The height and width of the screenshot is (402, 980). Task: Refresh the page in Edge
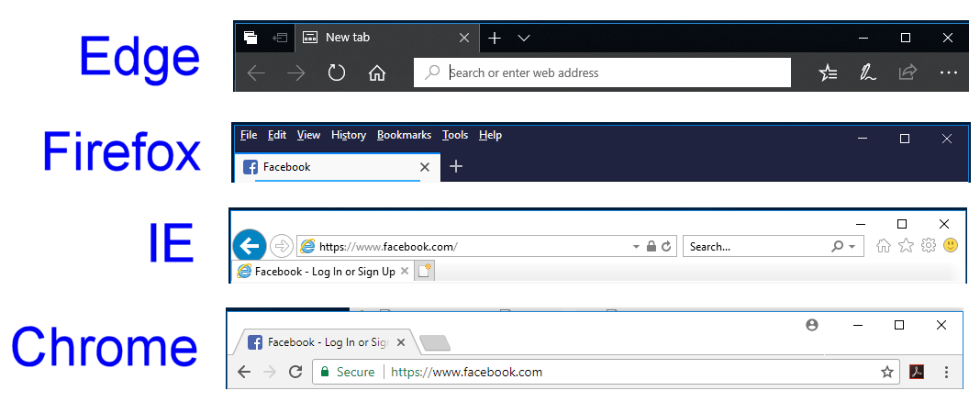(336, 73)
